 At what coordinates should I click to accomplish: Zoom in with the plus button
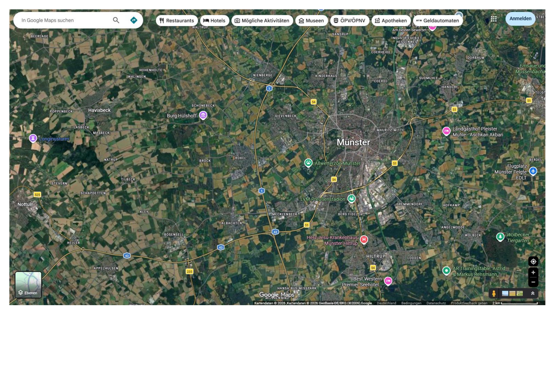533,273
